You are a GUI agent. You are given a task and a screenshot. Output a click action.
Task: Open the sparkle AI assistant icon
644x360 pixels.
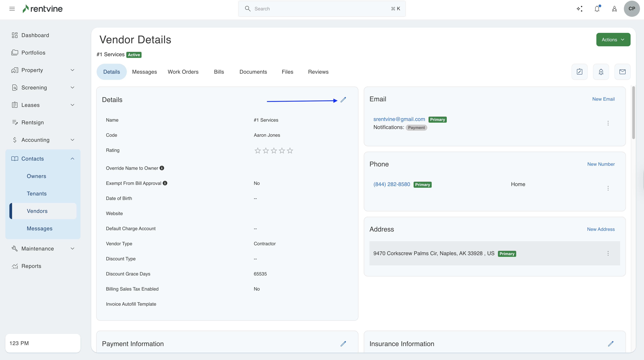pyautogui.click(x=580, y=9)
